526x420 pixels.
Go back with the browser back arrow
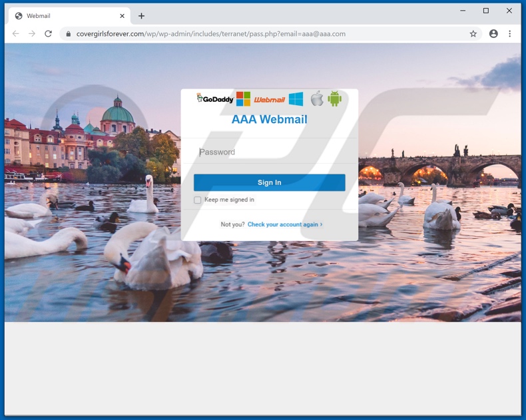coord(16,33)
